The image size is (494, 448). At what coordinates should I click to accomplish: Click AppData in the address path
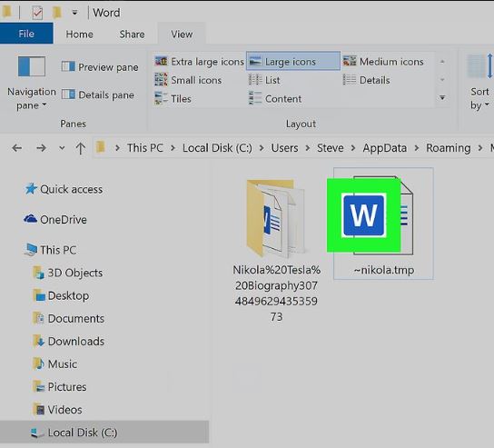coord(385,147)
